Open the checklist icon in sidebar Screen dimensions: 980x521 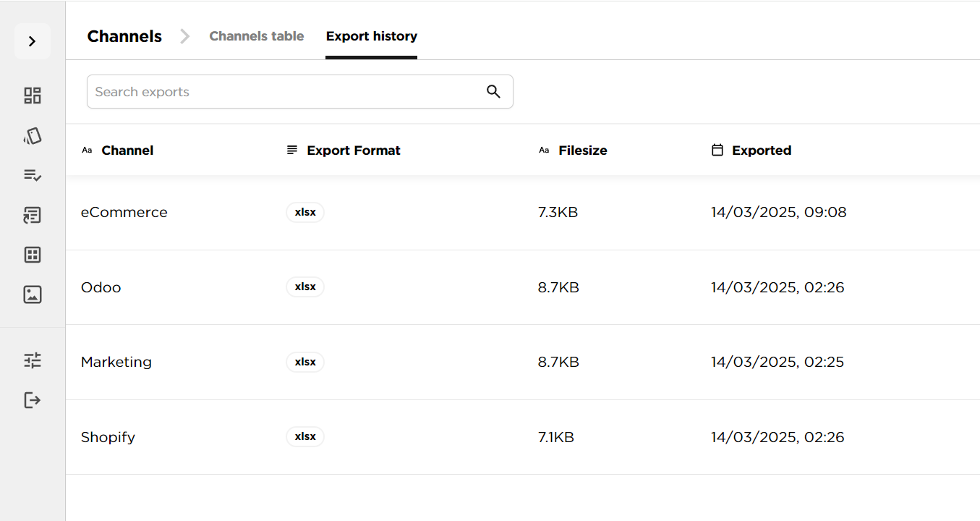(x=33, y=175)
